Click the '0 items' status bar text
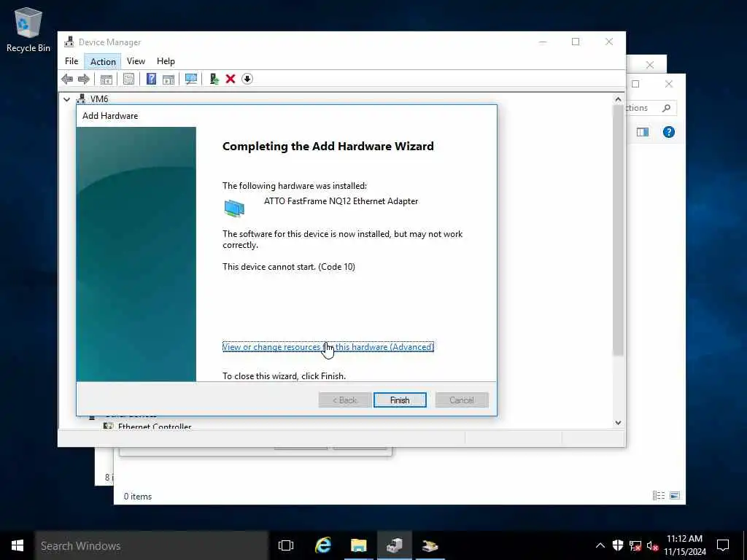The image size is (747, 560). click(138, 496)
